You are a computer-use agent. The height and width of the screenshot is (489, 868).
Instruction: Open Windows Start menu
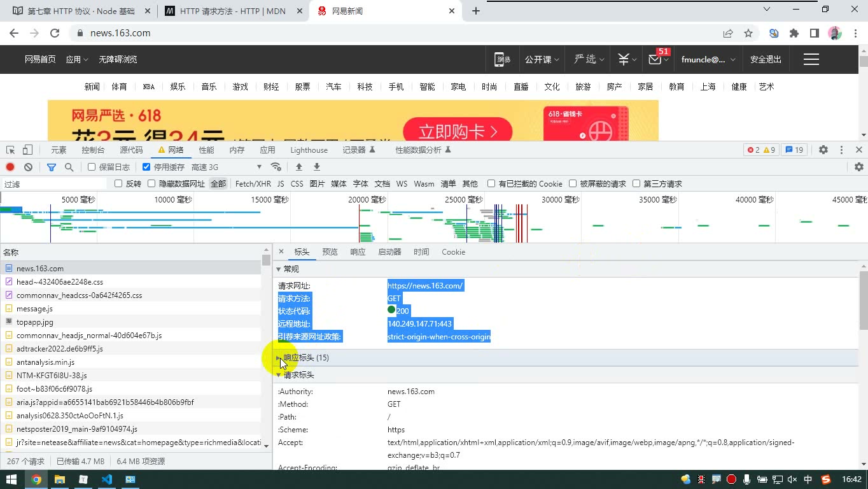coord(11,479)
